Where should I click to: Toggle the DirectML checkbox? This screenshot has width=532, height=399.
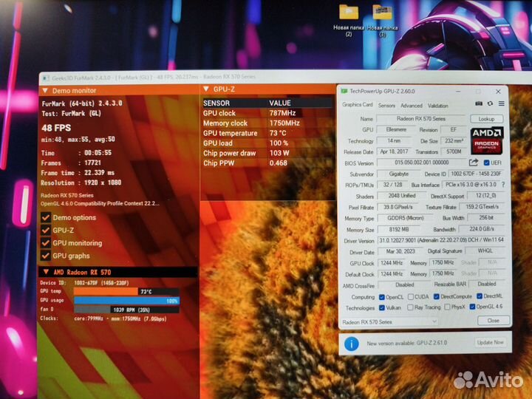[x=480, y=296]
